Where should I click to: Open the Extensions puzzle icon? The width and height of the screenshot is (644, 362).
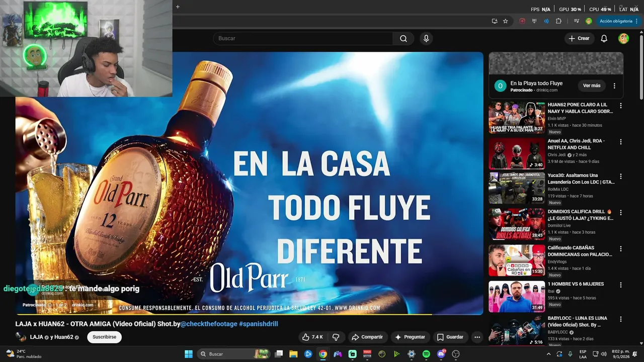click(x=558, y=21)
